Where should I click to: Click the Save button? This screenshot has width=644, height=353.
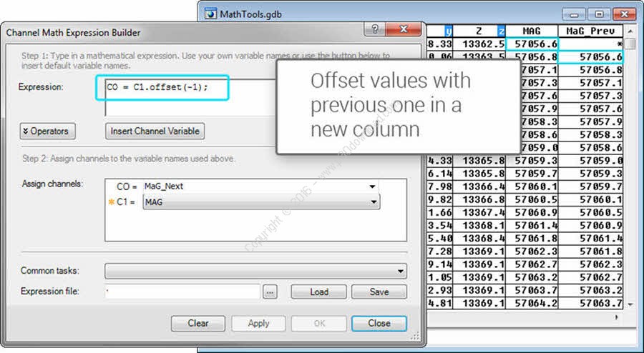[379, 292]
